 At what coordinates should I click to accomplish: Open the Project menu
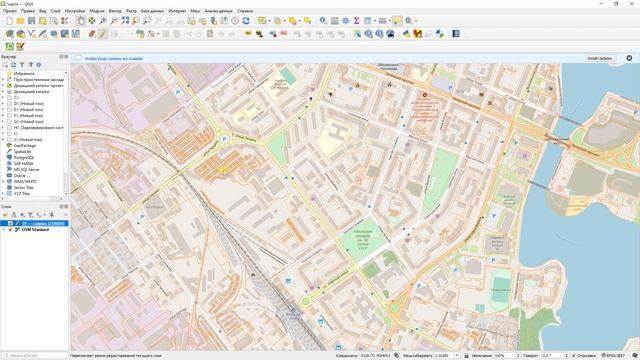10,11
